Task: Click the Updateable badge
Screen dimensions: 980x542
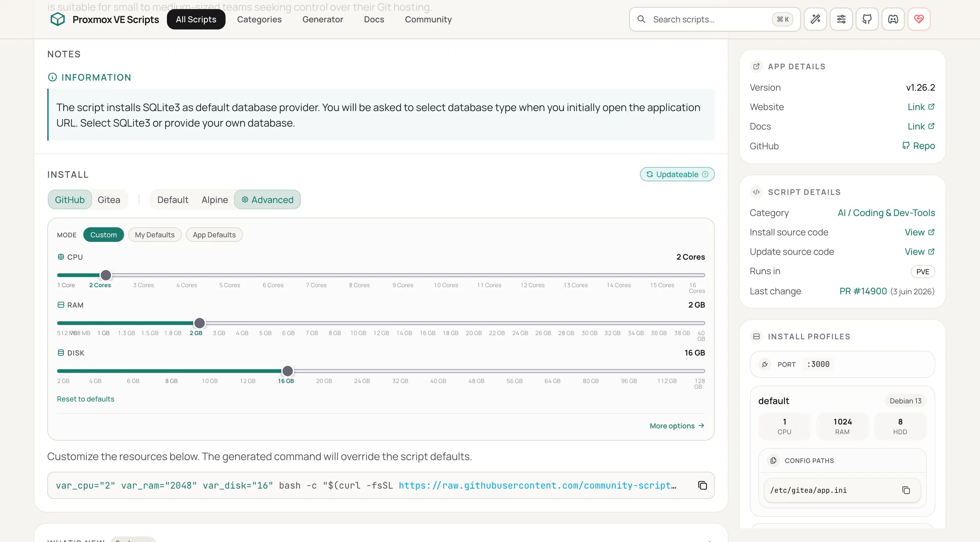Action: pyautogui.click(x=677, y=174)
